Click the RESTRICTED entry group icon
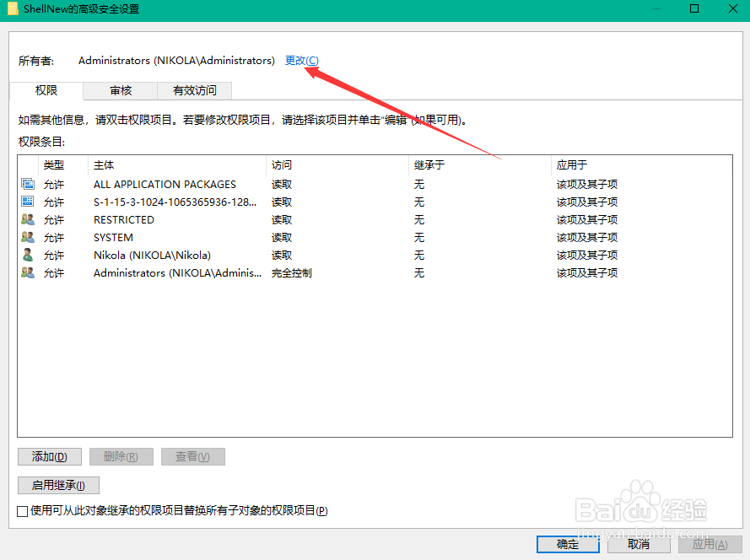The height and width of the screenshot is (560, 750). (28, 219)
